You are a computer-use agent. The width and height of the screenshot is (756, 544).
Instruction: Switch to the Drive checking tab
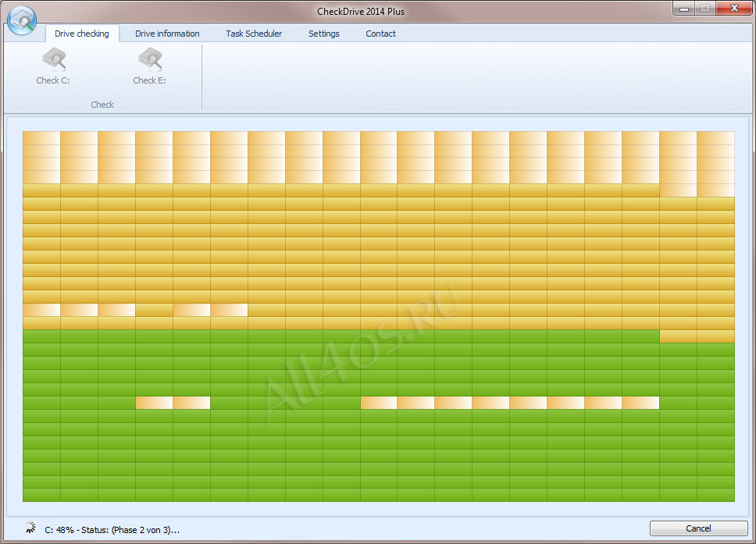[x=82, y=34]
